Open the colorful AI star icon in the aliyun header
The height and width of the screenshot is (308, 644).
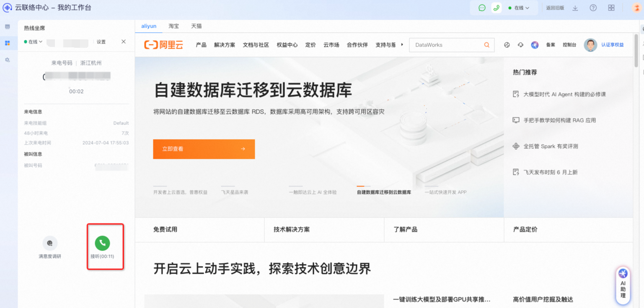(x=535, y=45)
